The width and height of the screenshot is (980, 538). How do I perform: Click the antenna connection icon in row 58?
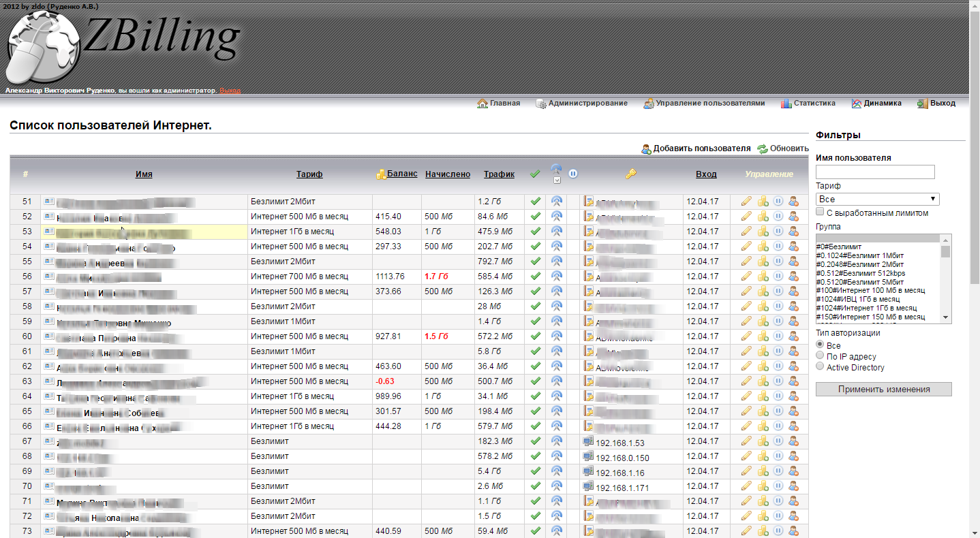tap(557, 306)
